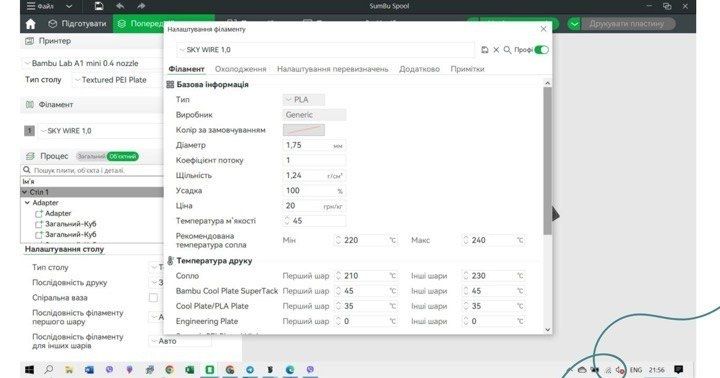The image size is (720, 378).
Task: Click the spool icon beside Філамент
Action: coord(30,105)
